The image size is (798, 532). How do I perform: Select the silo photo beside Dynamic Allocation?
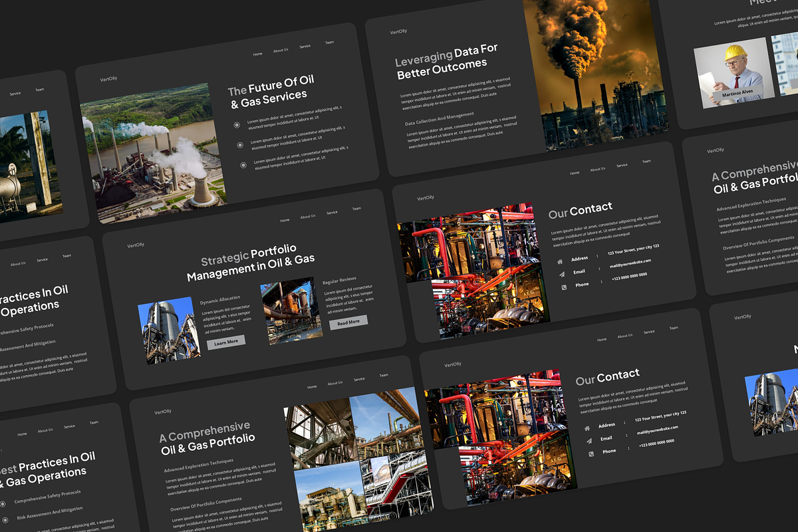[x=169, y=331]
